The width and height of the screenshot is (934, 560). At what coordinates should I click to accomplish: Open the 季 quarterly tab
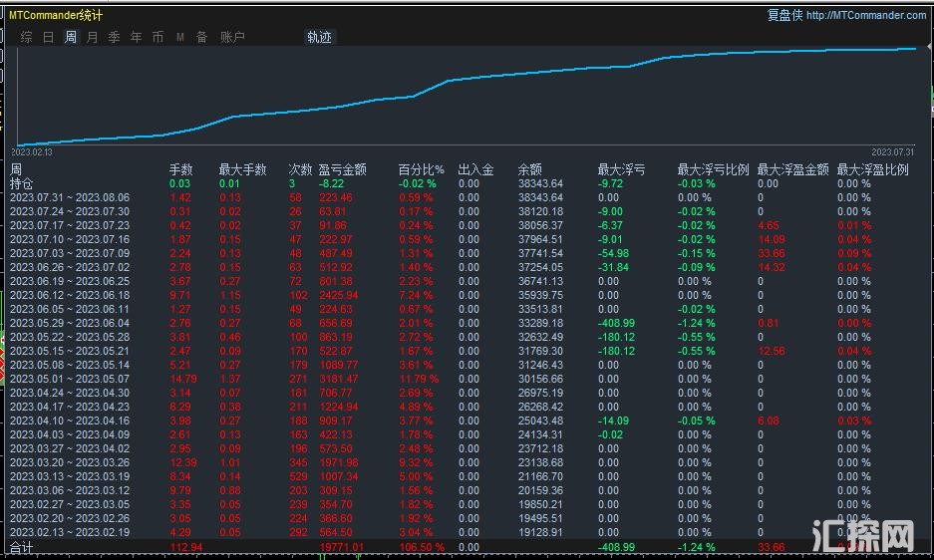(x=114, y=37)
